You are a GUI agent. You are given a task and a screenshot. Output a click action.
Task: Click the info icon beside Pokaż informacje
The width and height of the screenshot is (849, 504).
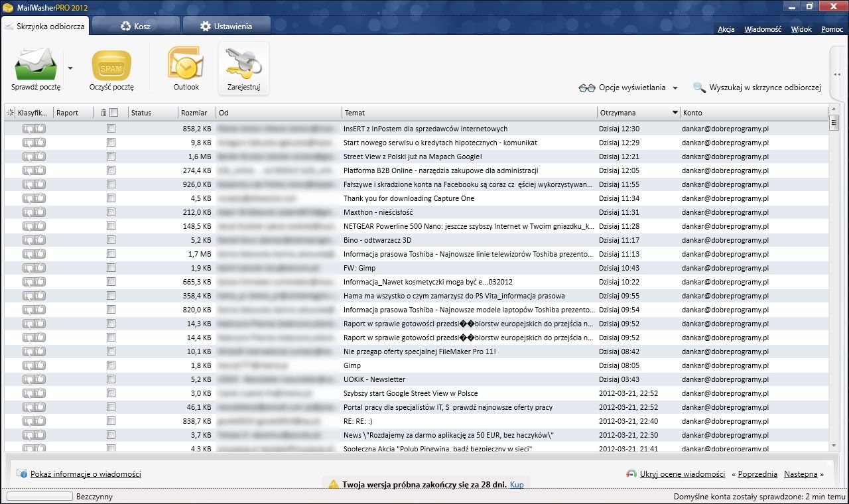click(x=23, y=474)
